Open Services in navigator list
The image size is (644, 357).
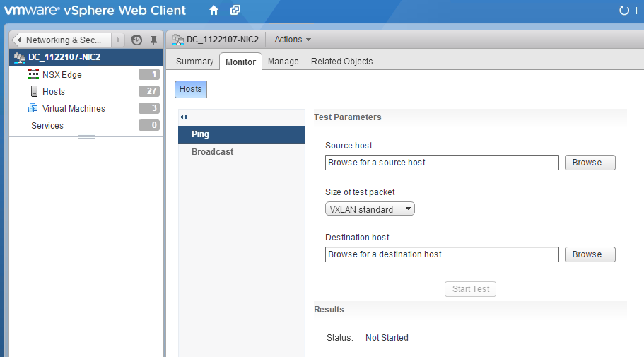[x=47, y=126]
